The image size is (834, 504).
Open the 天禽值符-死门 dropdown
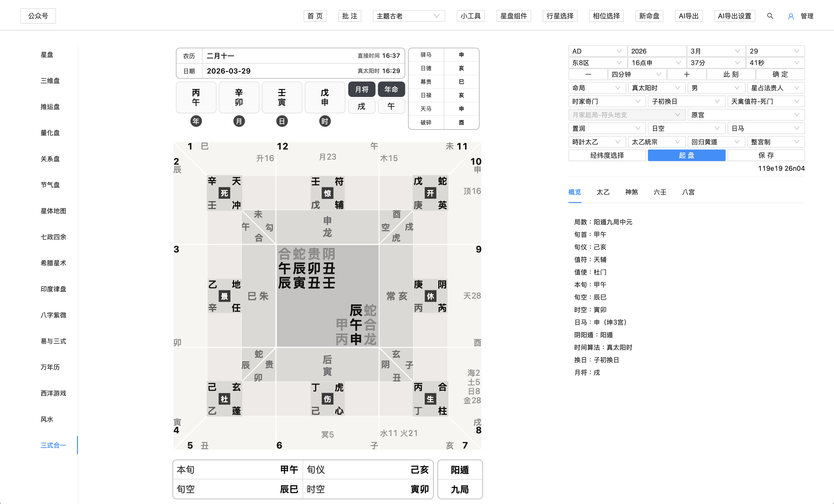(766, 102)
